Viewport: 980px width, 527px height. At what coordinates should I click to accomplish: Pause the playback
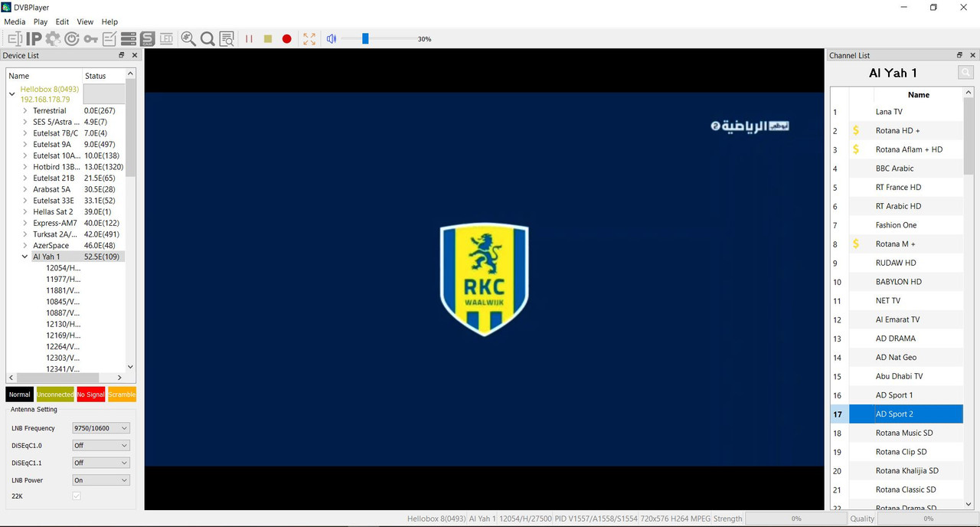pyautogui.click(x=249, y=38)
